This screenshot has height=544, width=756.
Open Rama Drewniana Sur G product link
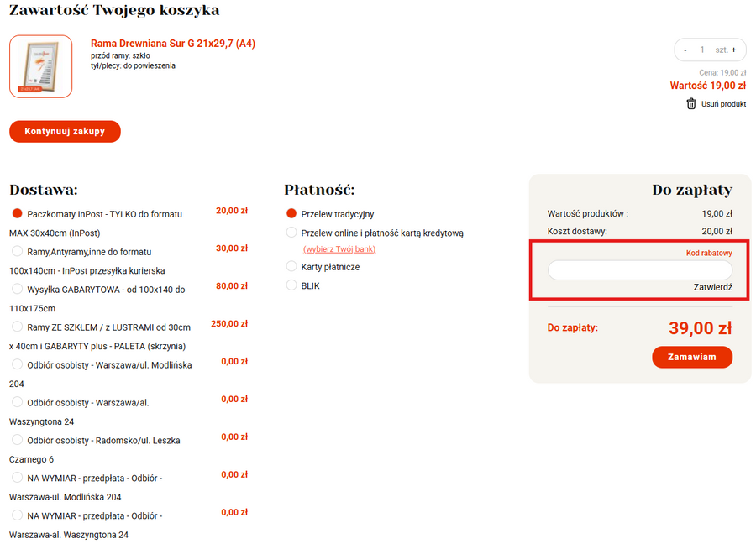pos(172,44)
